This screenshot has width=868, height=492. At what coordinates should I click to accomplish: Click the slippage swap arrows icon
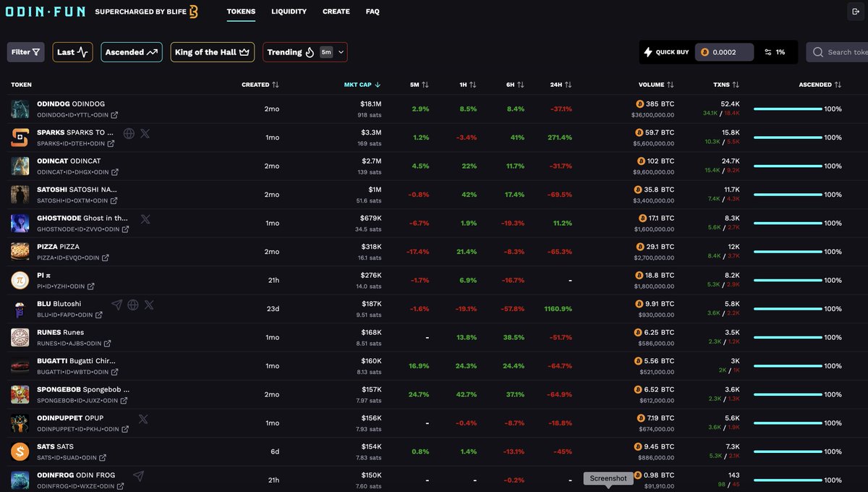pos(767,52)
